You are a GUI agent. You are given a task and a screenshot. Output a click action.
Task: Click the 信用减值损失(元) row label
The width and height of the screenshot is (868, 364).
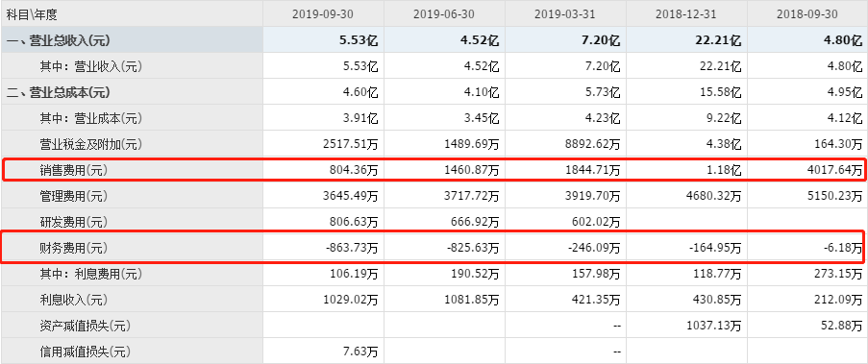pos(85,352)
